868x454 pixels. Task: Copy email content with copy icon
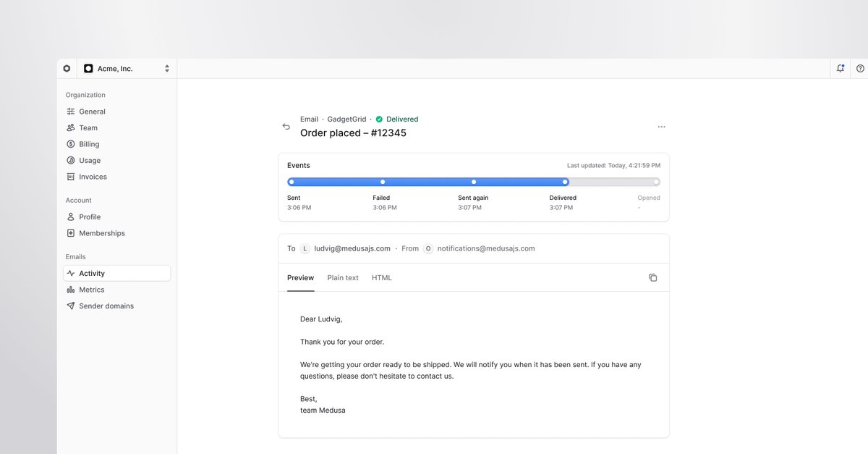653,278
